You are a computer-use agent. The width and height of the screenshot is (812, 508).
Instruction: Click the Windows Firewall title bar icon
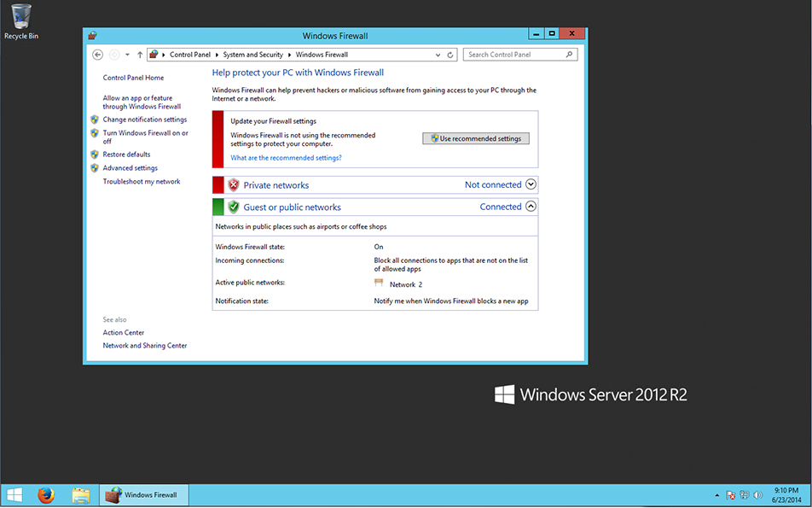92,36
